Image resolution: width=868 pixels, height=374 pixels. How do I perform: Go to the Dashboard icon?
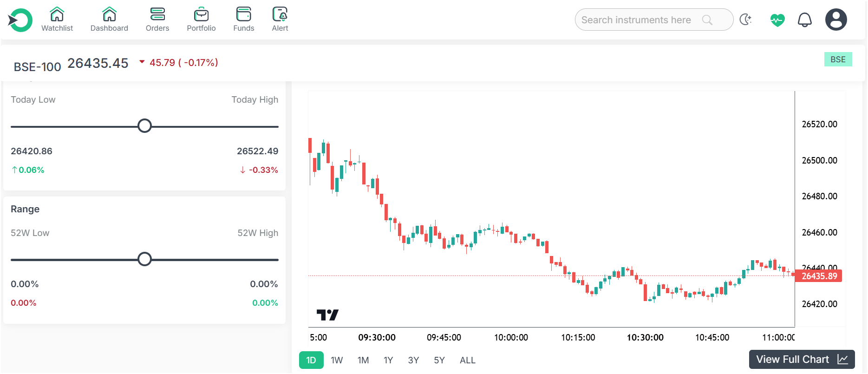pyautogui.click(x=109, y=15)
